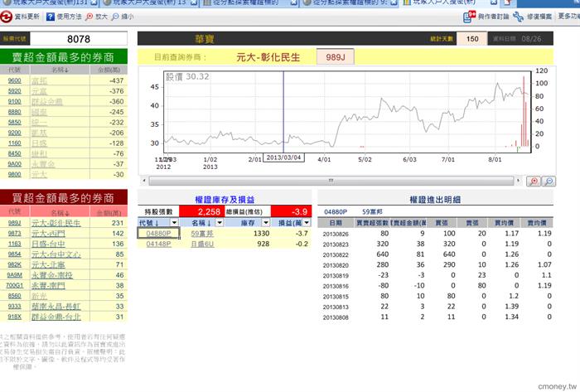Screen dimensions: 580x392
Task: Click chart zoom-out magnifier below price chart
Action: coord(549,181)
